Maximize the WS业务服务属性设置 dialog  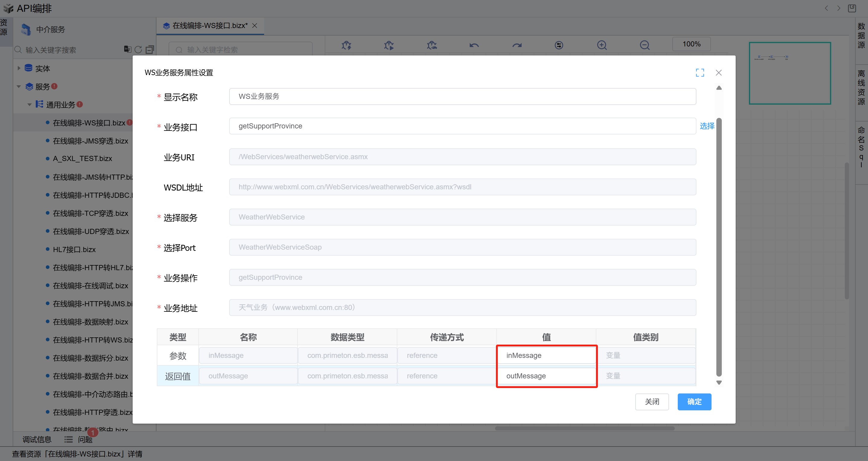[700, 73]
